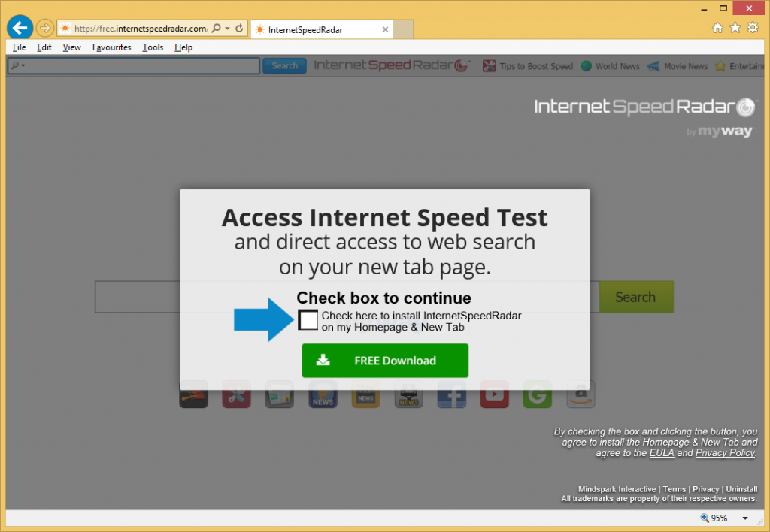Open Favourites star icon in browser
This screenshot has height=532, width=770.
tap(735, 28)
